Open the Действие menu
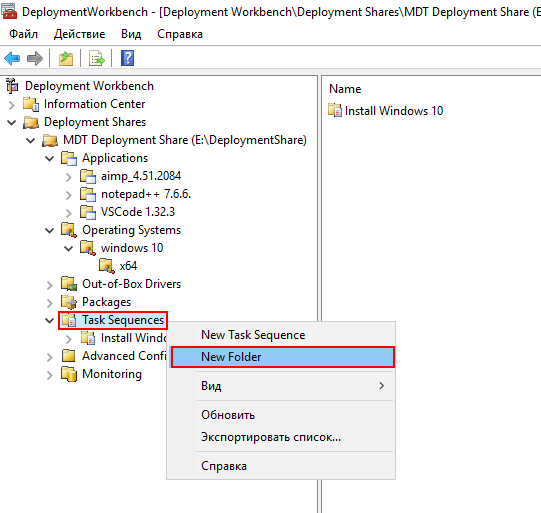 pyautogui.click(x=79, y=34)
